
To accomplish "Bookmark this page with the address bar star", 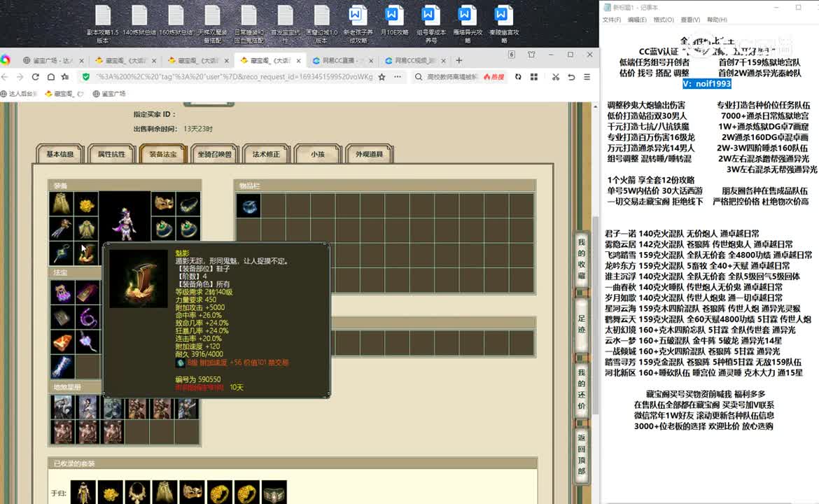I will point(381,77).
